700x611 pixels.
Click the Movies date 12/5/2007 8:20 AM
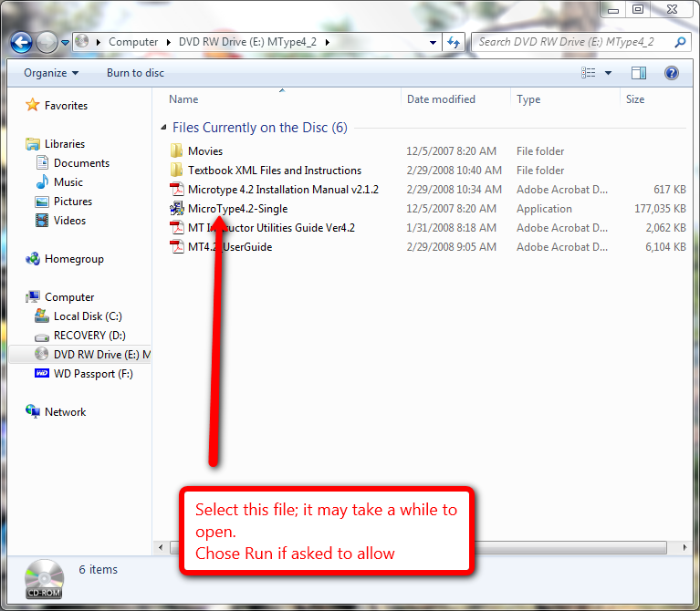pyautogui.click(x=451, y=151)
